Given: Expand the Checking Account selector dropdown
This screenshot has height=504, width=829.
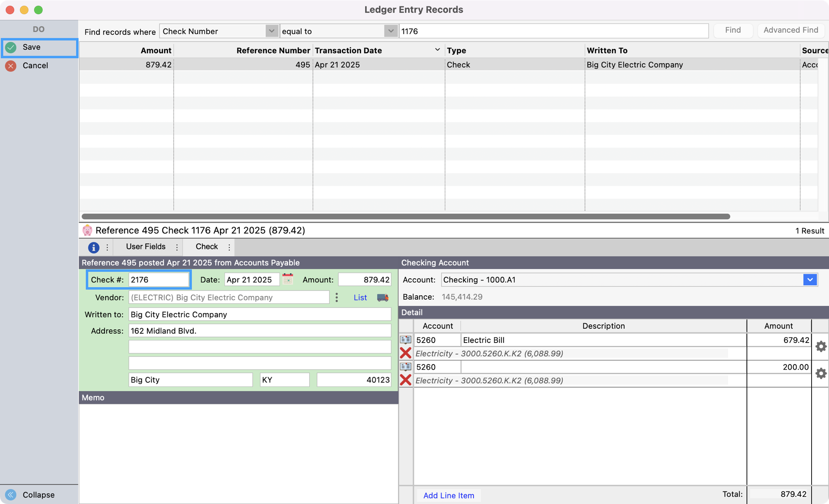Looking at the screenshot, I should pyautogui.click(x=811, y=280).
